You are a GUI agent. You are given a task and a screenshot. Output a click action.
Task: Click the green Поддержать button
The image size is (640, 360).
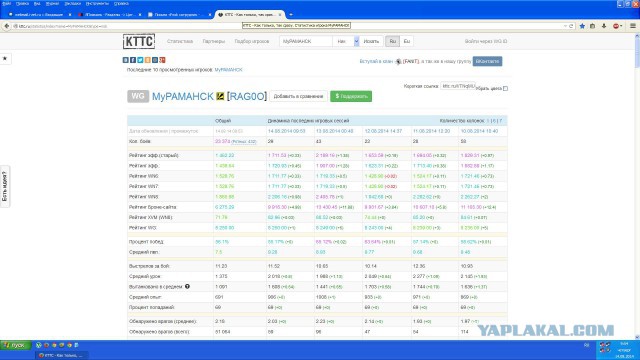[x=351, y=96]
